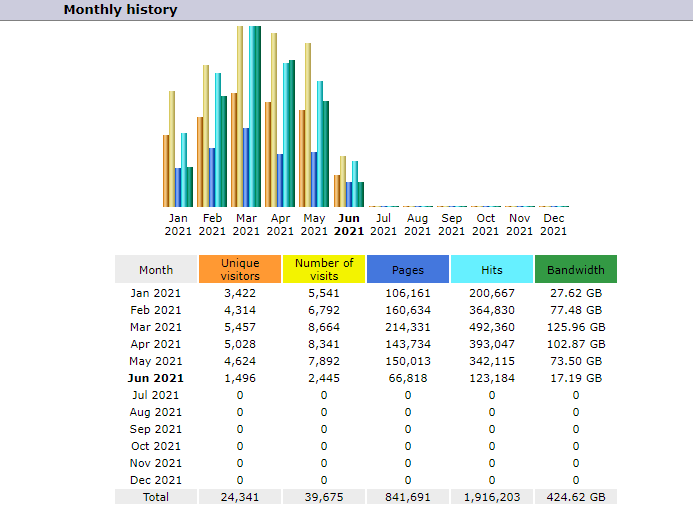Click the bold Jun 2021 table row label
Screen dimensions: 693x514
point(156,378)
